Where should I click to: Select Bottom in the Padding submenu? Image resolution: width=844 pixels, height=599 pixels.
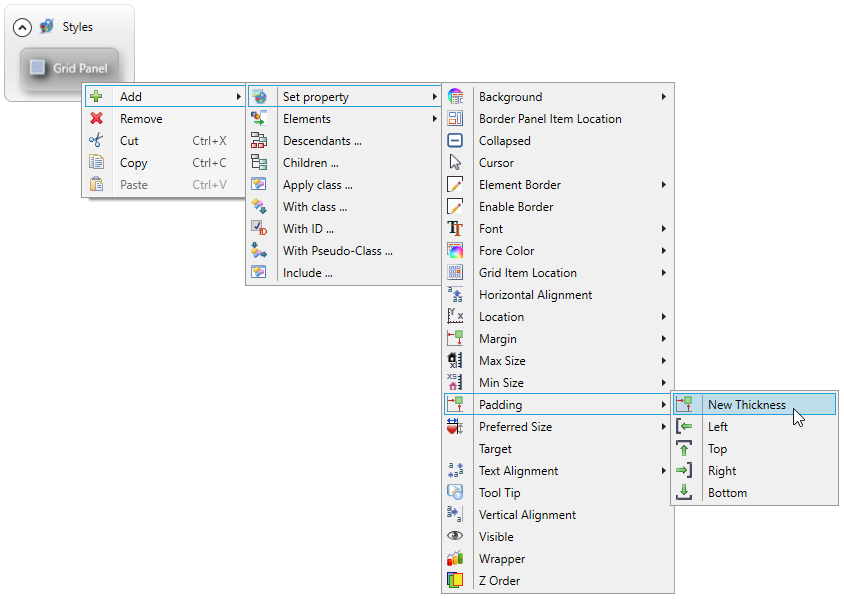727,493
